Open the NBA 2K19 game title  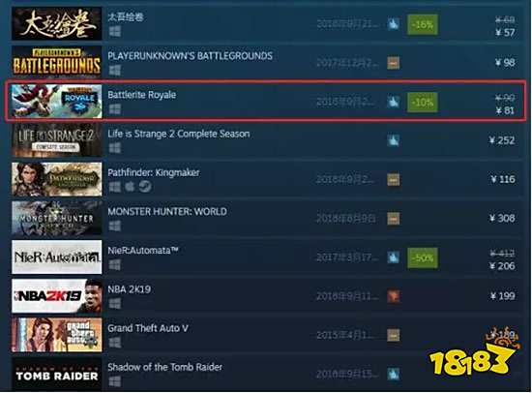130,289
